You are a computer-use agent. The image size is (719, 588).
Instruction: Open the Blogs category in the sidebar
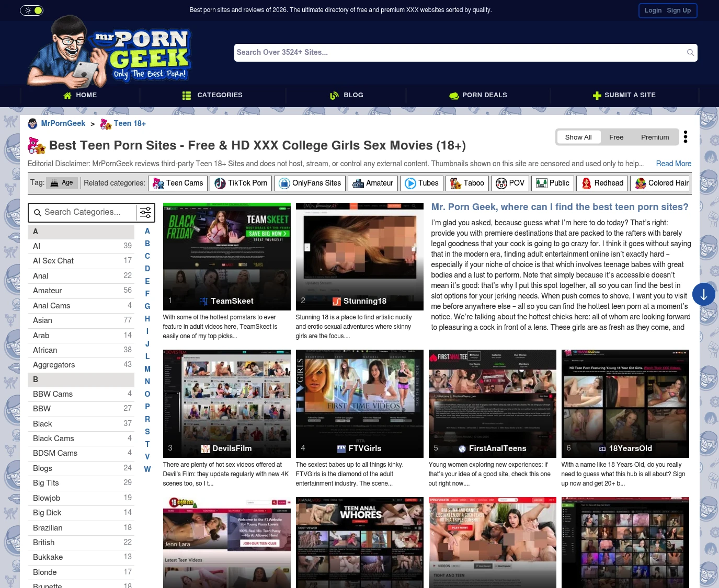(x=81, y=468)
